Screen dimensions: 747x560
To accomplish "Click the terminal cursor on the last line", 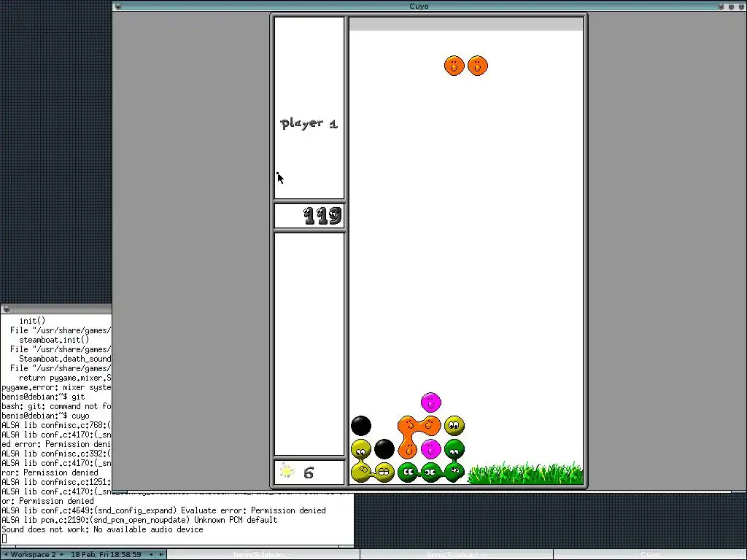I will pyautogui.click(x=4, y=539).
